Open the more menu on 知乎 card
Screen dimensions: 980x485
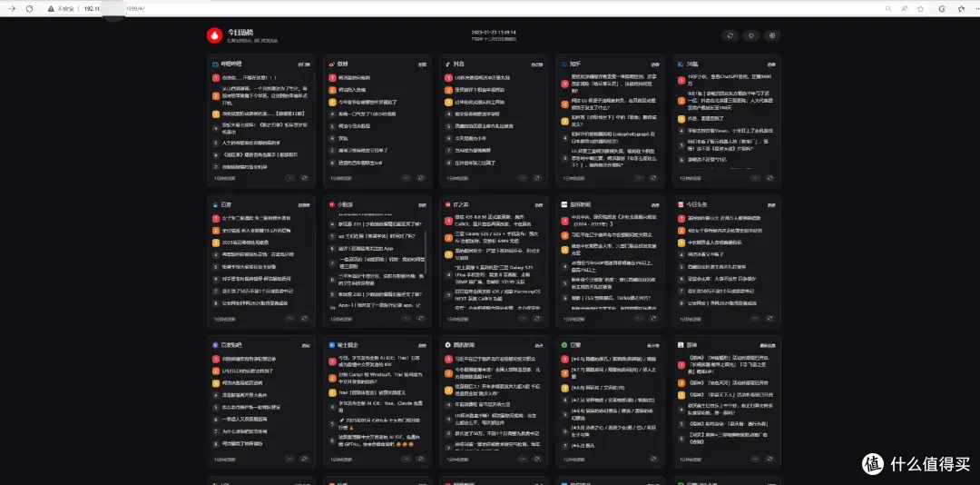pos(639,178)
